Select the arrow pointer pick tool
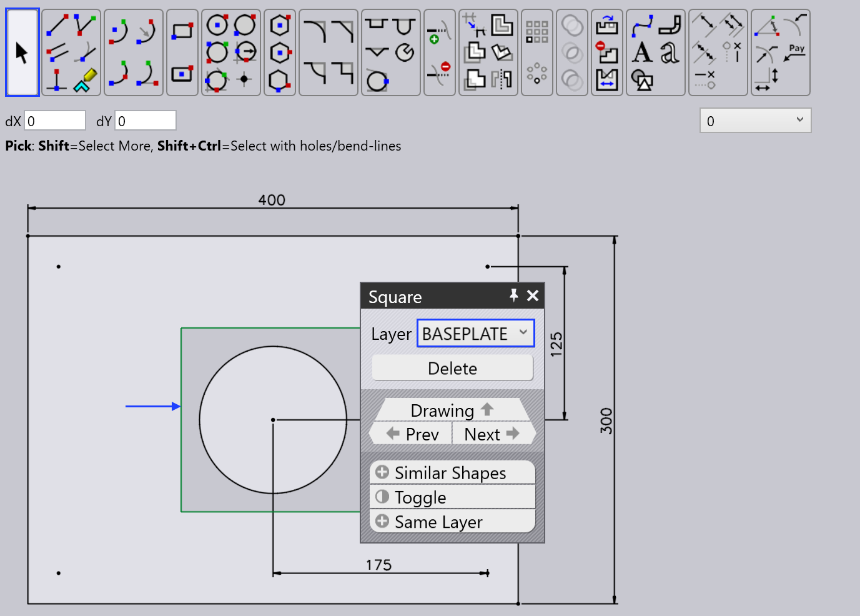860x616 pixels. (22, 52)
